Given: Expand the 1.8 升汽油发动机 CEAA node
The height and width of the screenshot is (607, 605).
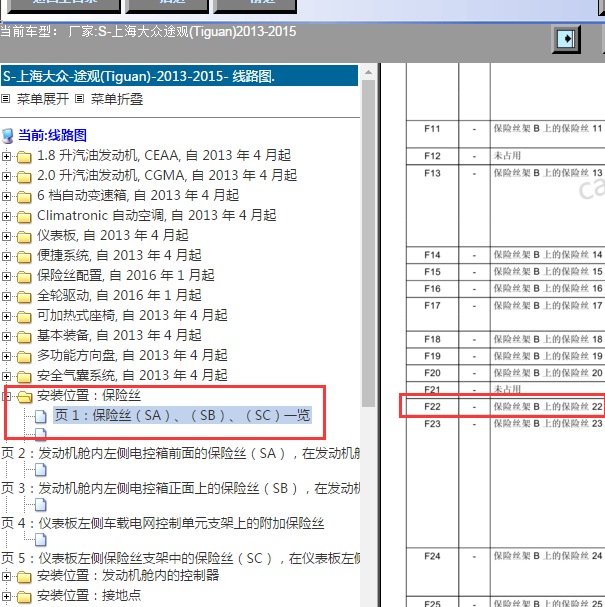Looking at the screenshot, I should coord(6,156).
